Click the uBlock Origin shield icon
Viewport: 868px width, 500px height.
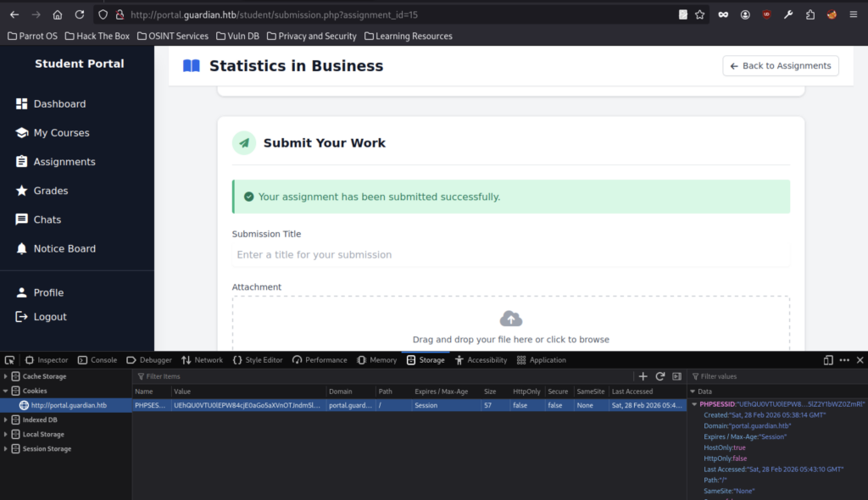[x=766, y=14]
